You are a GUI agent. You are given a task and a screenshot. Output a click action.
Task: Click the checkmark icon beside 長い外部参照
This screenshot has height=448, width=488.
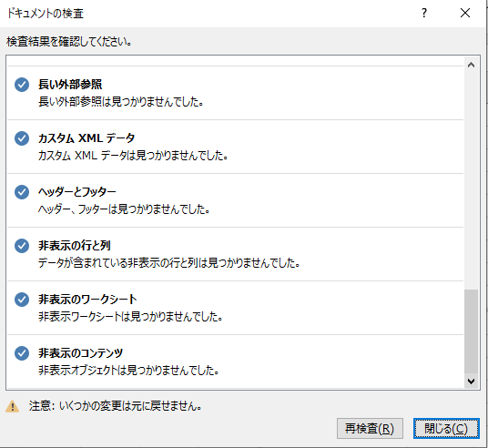coord(22,85)
